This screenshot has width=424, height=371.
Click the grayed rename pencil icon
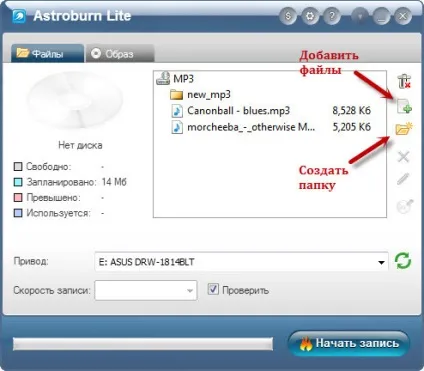click(x=403, y=179)
